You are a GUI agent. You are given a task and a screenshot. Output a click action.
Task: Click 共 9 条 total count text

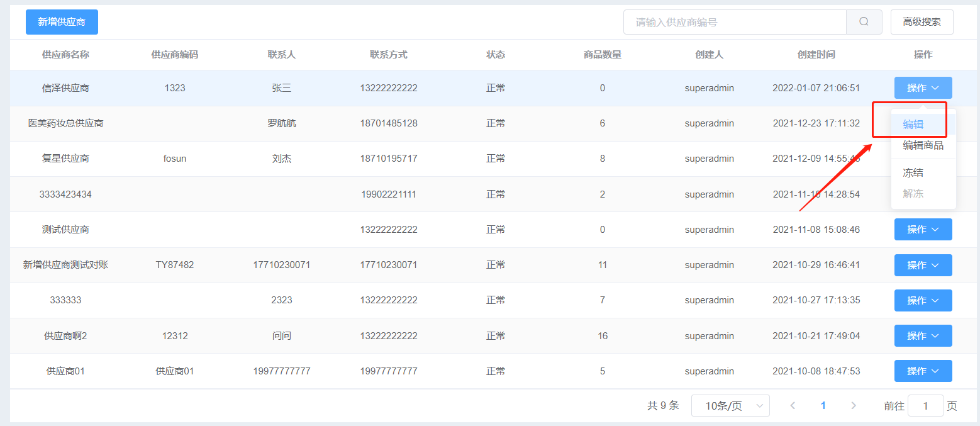(663, 406)
